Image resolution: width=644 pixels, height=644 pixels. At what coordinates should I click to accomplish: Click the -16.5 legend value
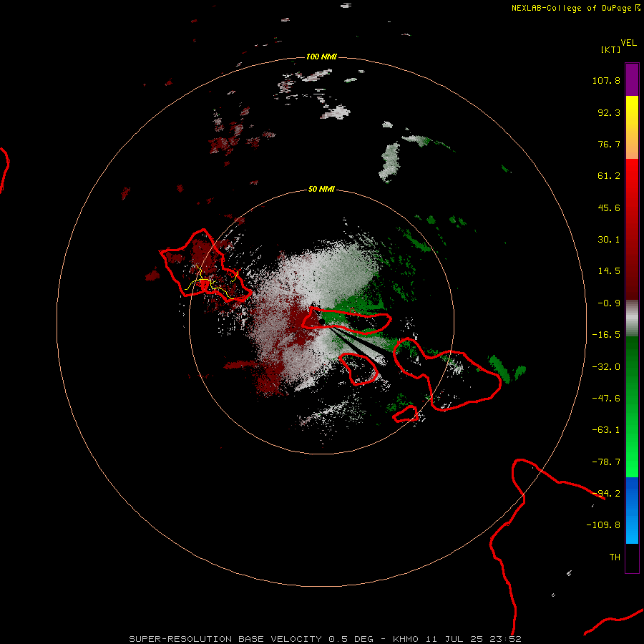(606, 335)
